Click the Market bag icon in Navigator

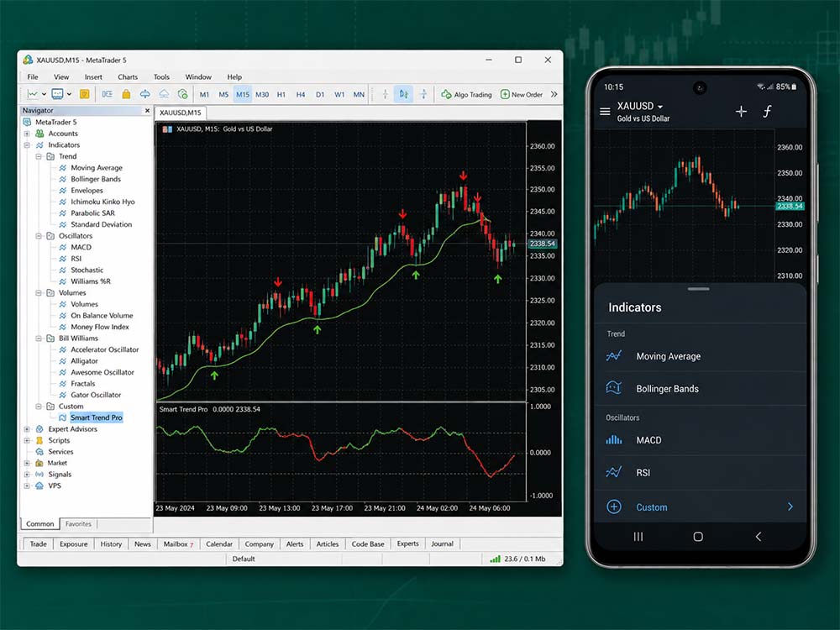point(39,463)
